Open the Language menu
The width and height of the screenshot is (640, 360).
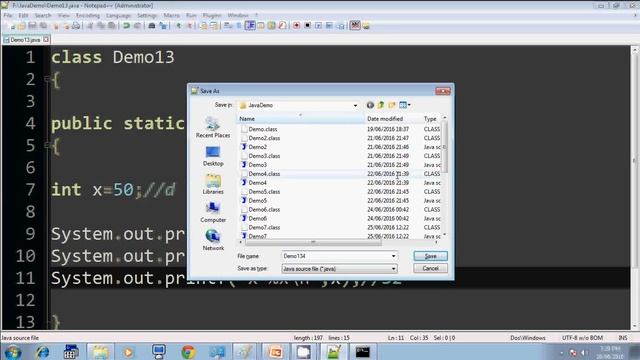(x=118, y=15)
